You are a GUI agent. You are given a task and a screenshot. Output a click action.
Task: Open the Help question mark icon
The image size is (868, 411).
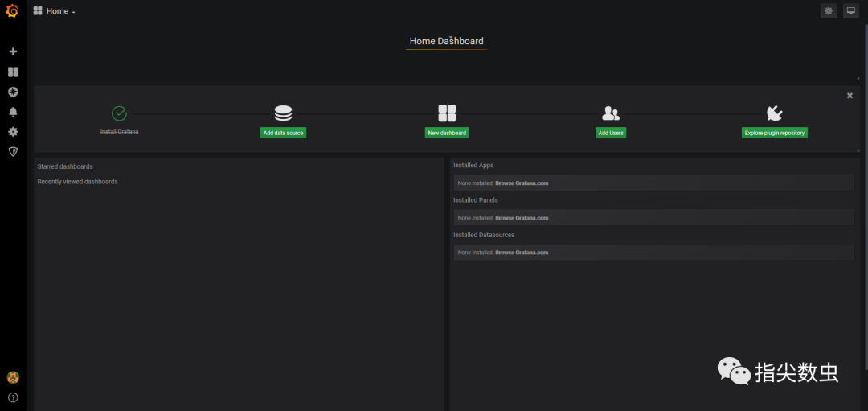14,397
